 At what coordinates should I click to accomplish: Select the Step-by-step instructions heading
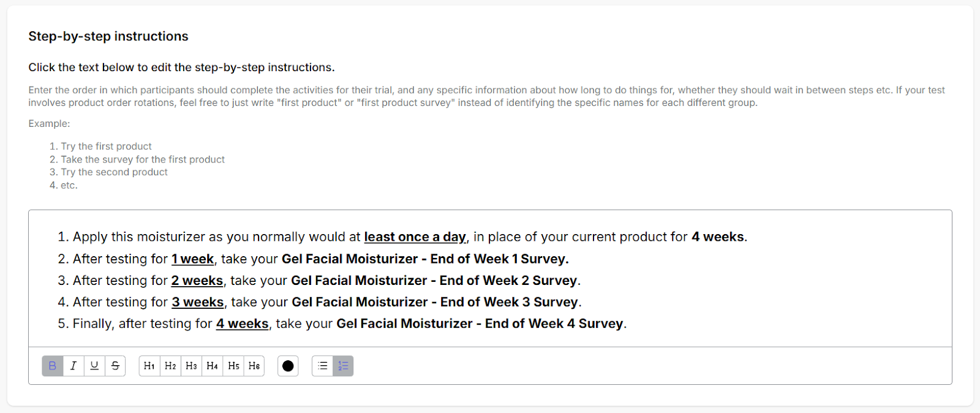(108, 36)
